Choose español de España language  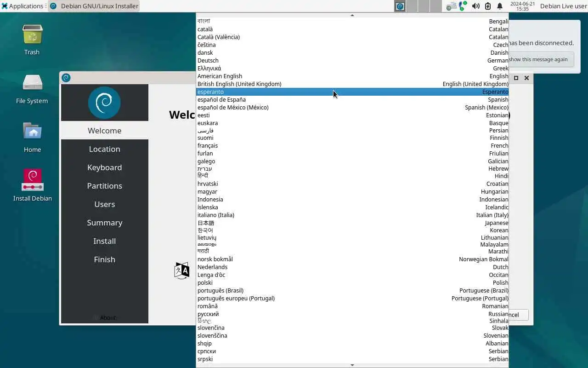tap(352, 99)
